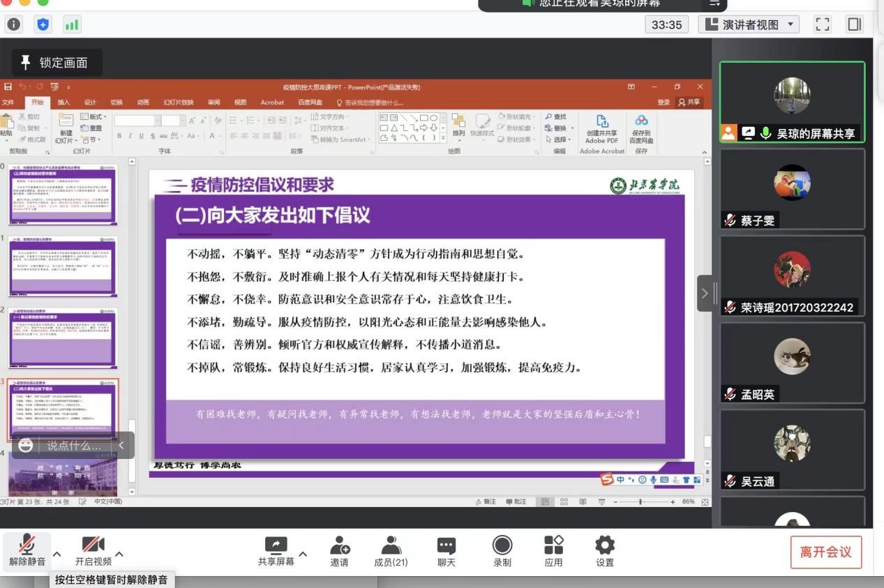Viewport: 884px width, 588px height.
Task: Unmute microphone with 解除静音
Action: (x=27, y=546)
